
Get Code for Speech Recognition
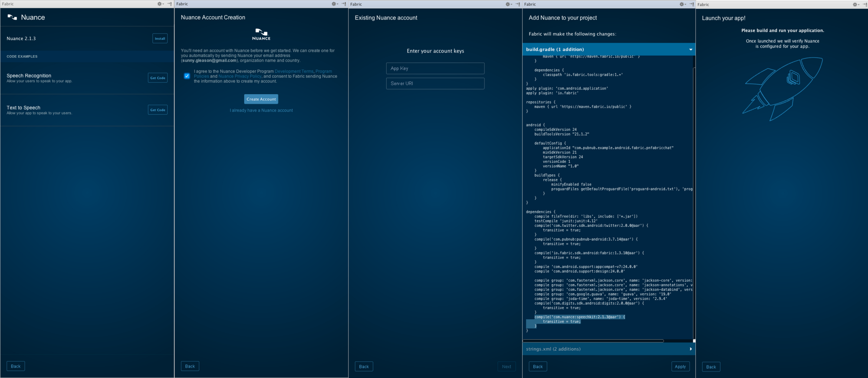(158, 78)
